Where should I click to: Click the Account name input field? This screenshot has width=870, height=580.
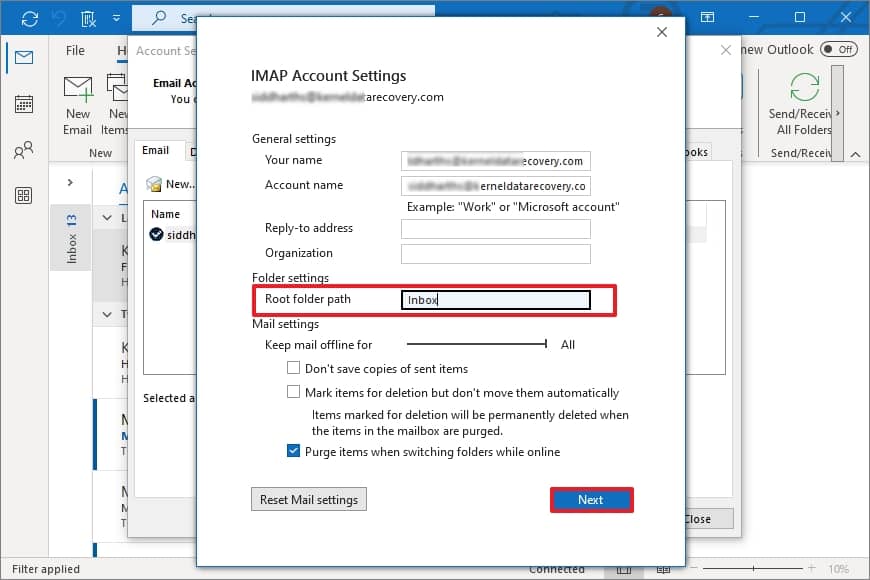coord(495,186)
